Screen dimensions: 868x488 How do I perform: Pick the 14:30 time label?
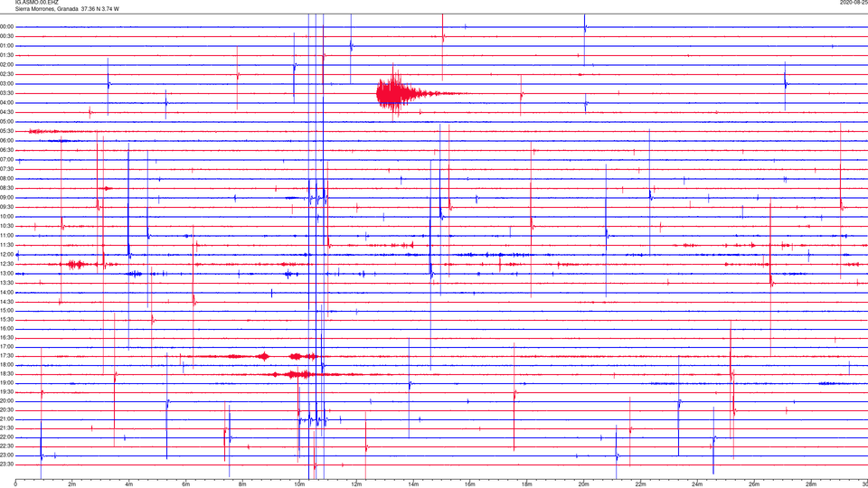pos(7,302)
